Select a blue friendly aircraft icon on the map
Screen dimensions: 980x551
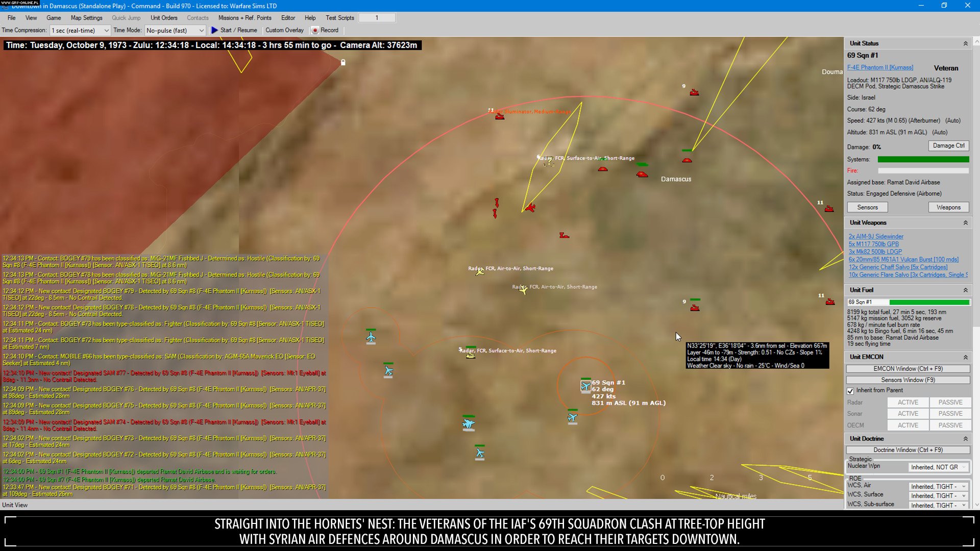click(371, 337)
